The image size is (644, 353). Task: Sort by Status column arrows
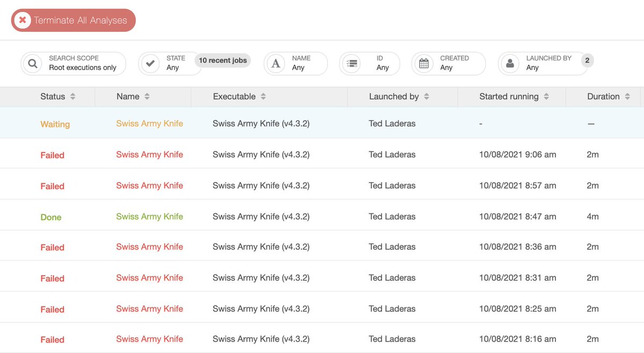click(73, 97)
